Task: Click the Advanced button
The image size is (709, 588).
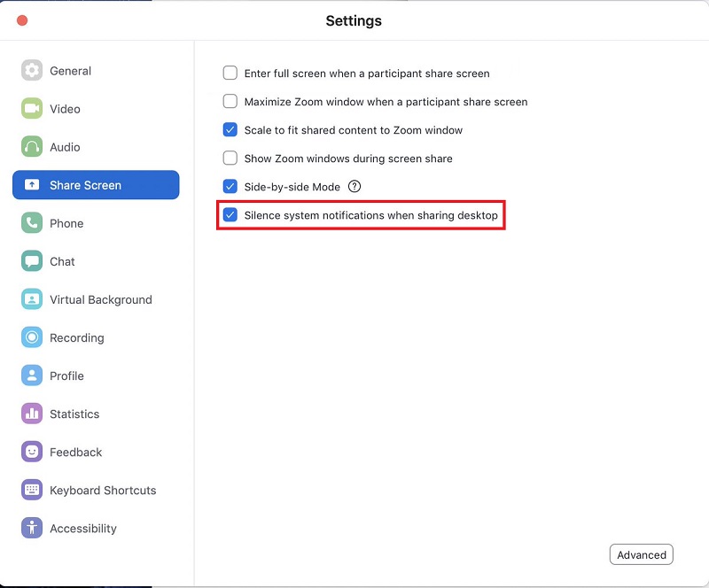Action: pos(641,555)
